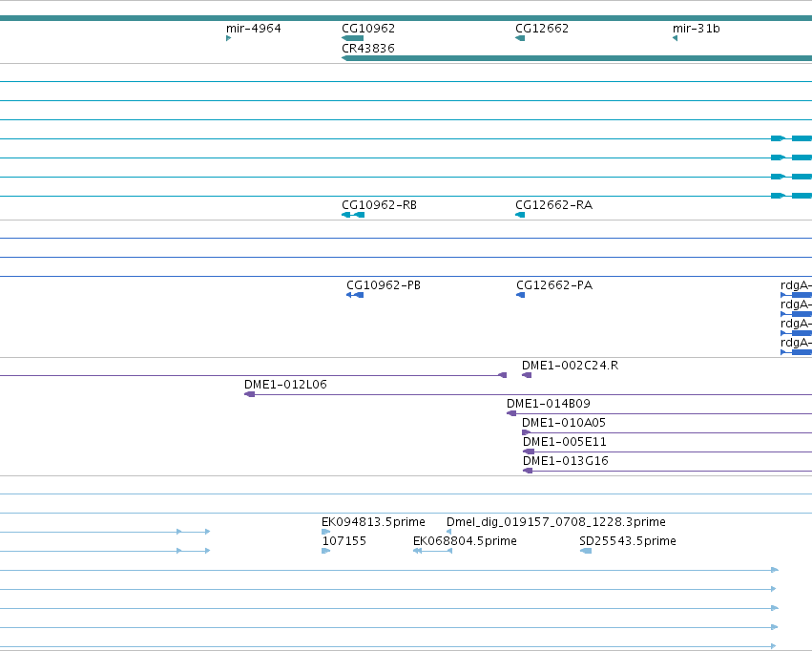This screenshot has width=812, height=651.
Task: Select the end arrow of the purple clone line ending near DME1-002C24.R
Action: (x=502, y=375)
